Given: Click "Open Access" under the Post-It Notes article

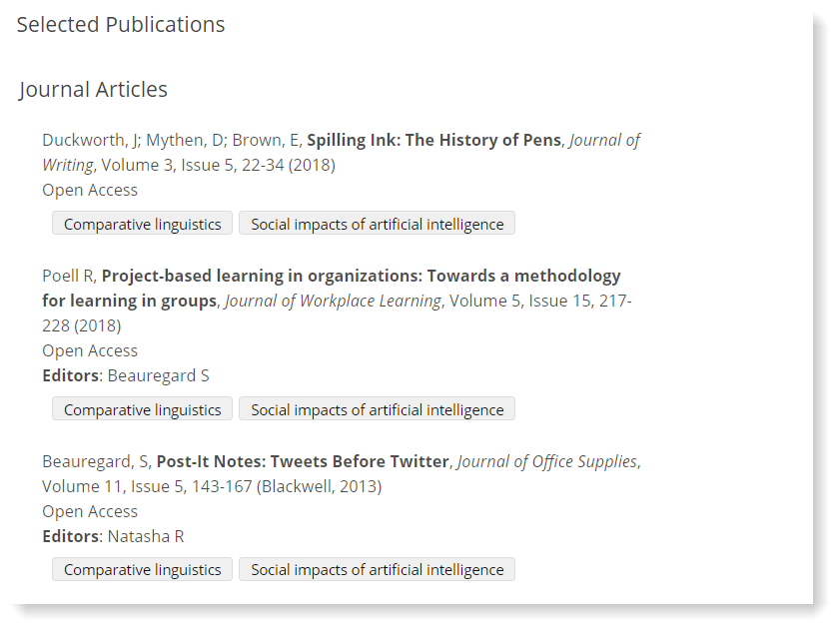Looking at the screenshot, I should point(90,511).
